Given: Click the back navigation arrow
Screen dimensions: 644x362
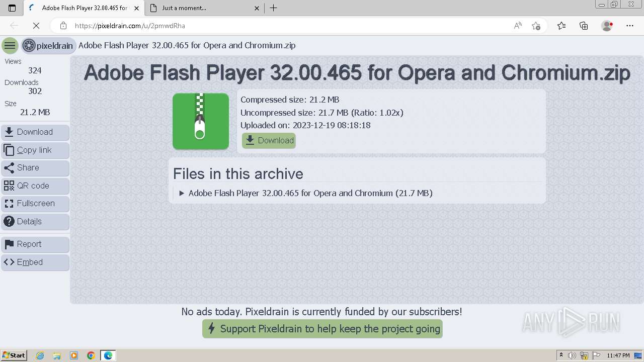Looking at the screenshot, I should [14, 26].
